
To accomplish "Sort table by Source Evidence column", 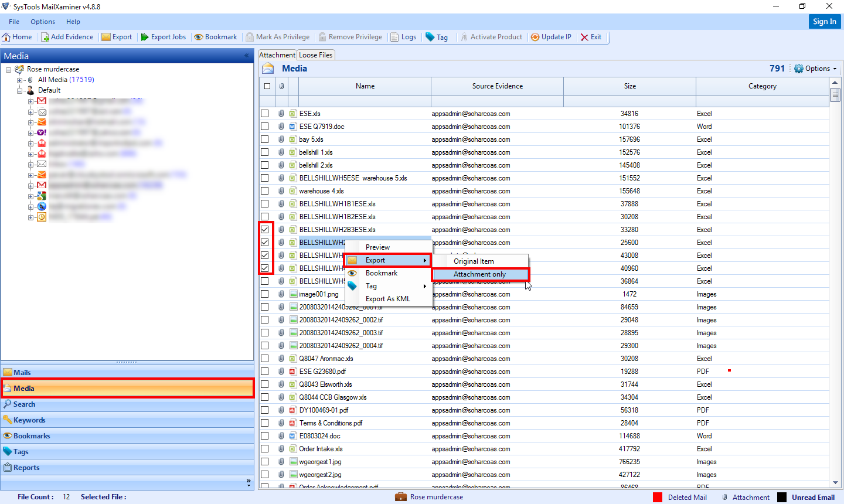I will coord(498,86).
